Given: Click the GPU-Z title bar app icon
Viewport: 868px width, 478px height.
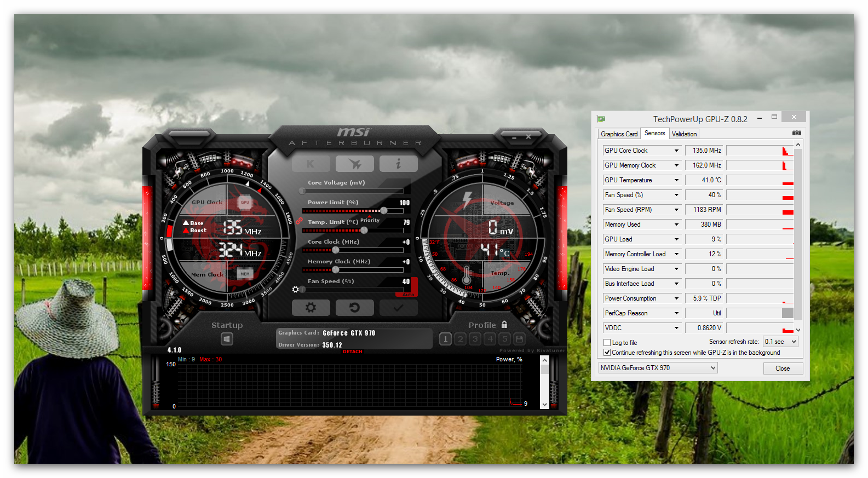Looking at the screenshot, I should pos(601,119).
